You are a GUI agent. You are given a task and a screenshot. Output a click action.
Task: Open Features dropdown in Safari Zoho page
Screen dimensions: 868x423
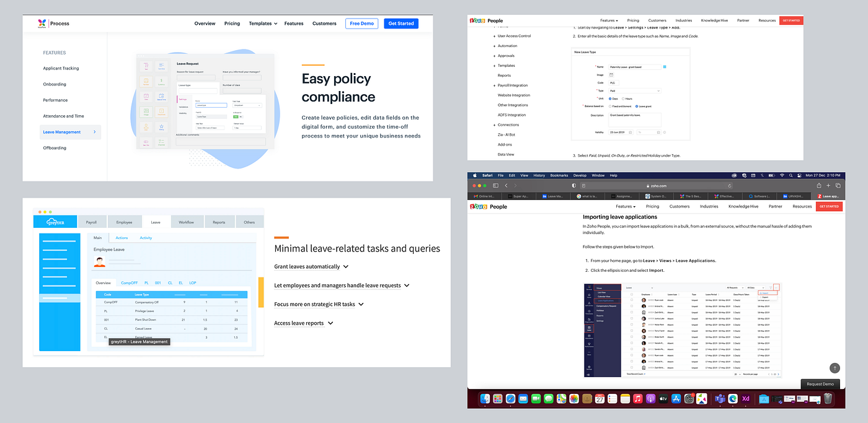click(x=626, y=206)
